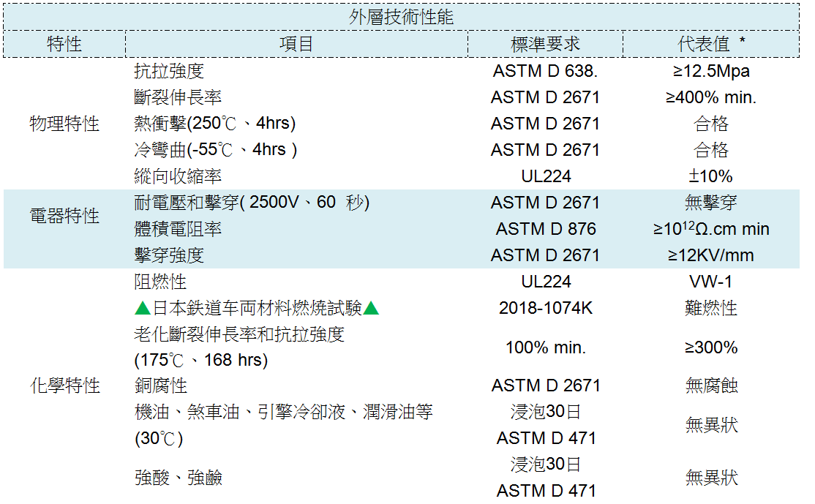
Task: Select the 難燃性 value cell
Action: (711, 309)
